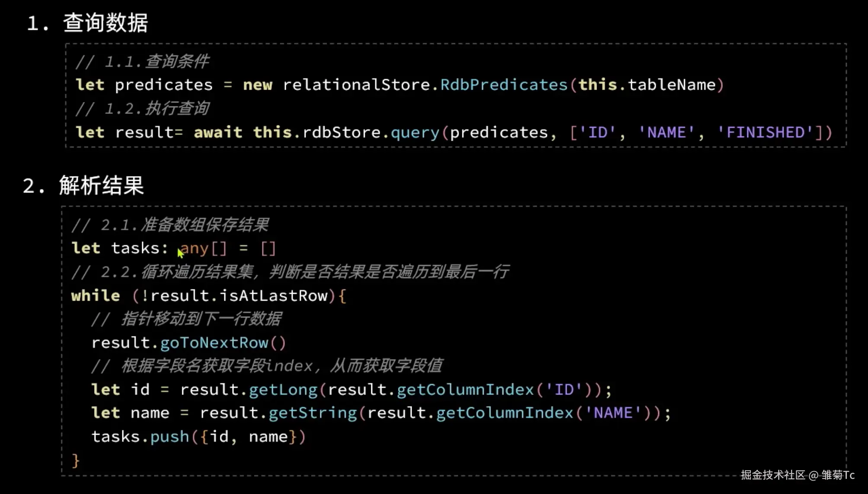Click the 'any[]' type annotation
The height and width of the screenshot is (494, 868).
[203, 248]
